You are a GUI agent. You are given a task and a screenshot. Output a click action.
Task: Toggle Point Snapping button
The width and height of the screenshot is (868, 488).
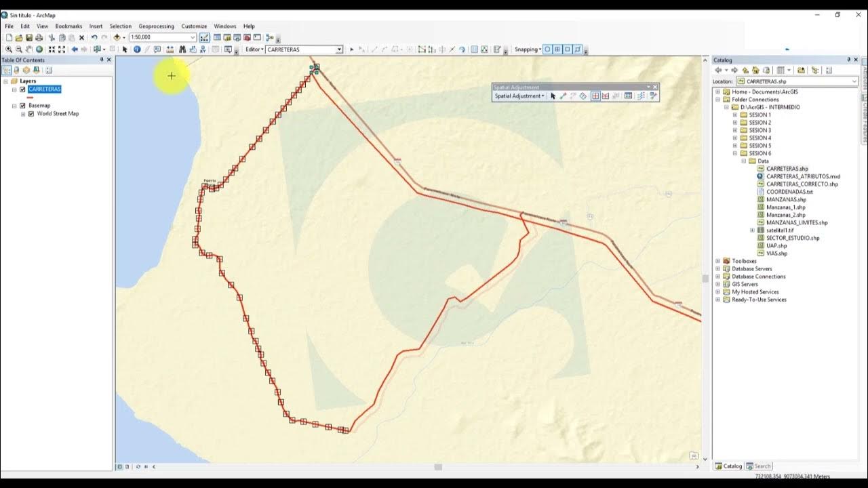pos(547,49)
